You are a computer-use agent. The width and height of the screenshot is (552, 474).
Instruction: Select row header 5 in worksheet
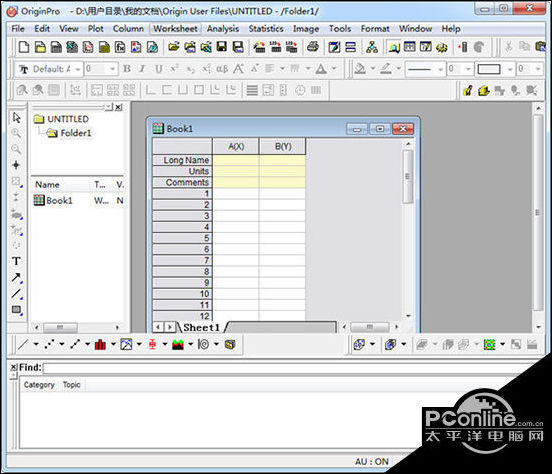pyautogui.click(x=182, y=238)
